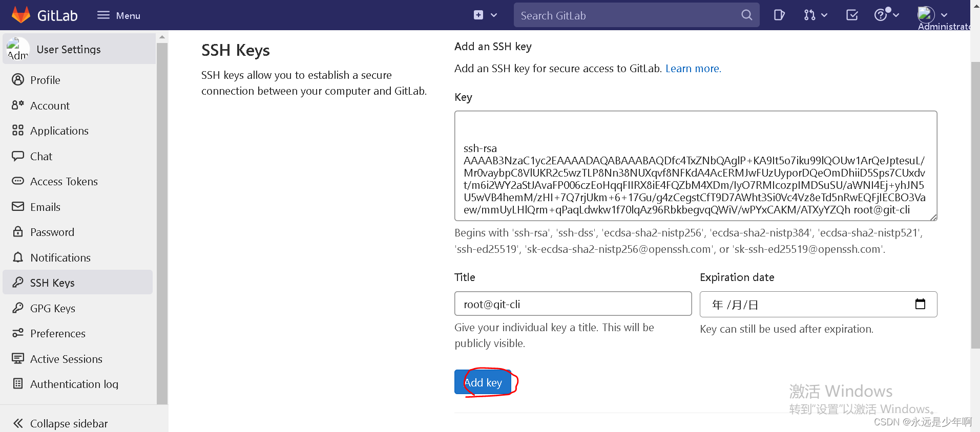Screen dimensions: 980x432
Task: Click the Account sidebar icon
Action: (x=18, y=105)
